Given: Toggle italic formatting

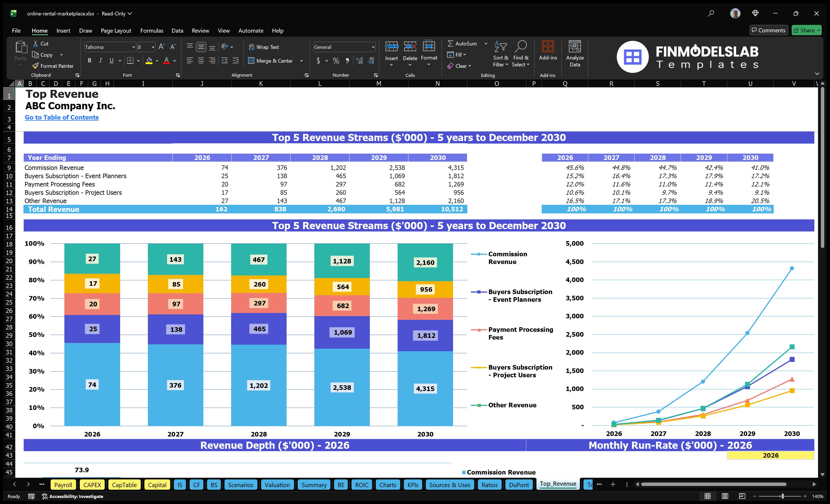Looking at the screenshot, I should point(100,60).
